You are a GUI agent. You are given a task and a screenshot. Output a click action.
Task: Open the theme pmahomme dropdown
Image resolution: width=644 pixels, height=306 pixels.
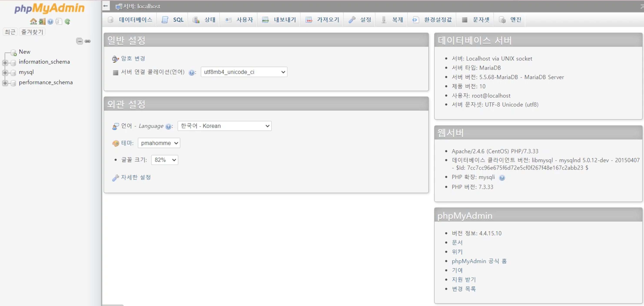click(159, 143)
